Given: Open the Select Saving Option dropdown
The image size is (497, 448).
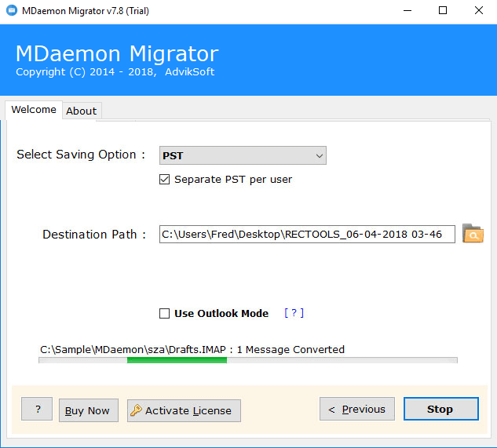Looking at the screenshot, I should click(243, 155).
